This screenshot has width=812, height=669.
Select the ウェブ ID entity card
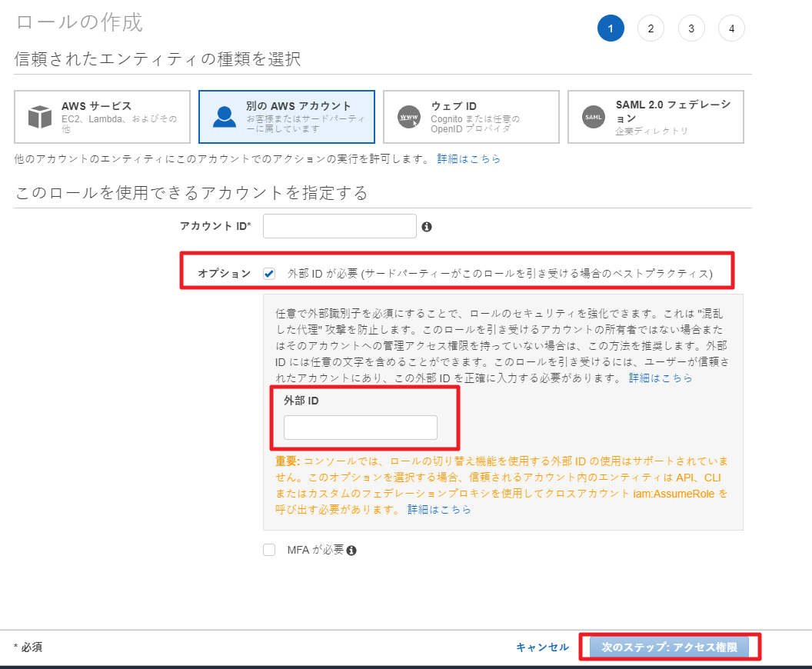[471, 117]
